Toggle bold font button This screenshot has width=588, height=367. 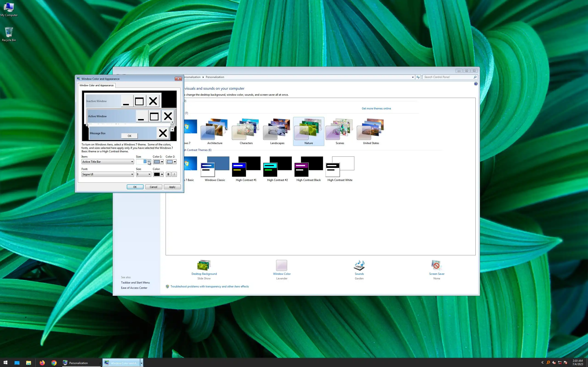(168, 174)
